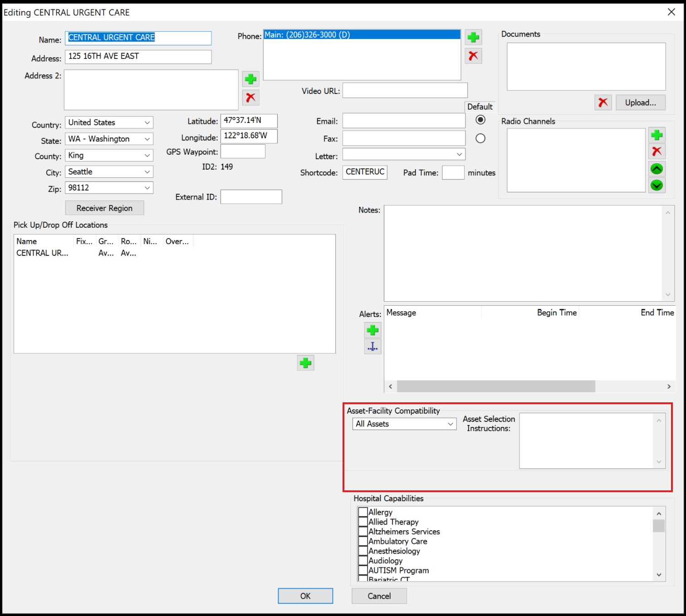Click the Upload... documents button

coord(640,103)
